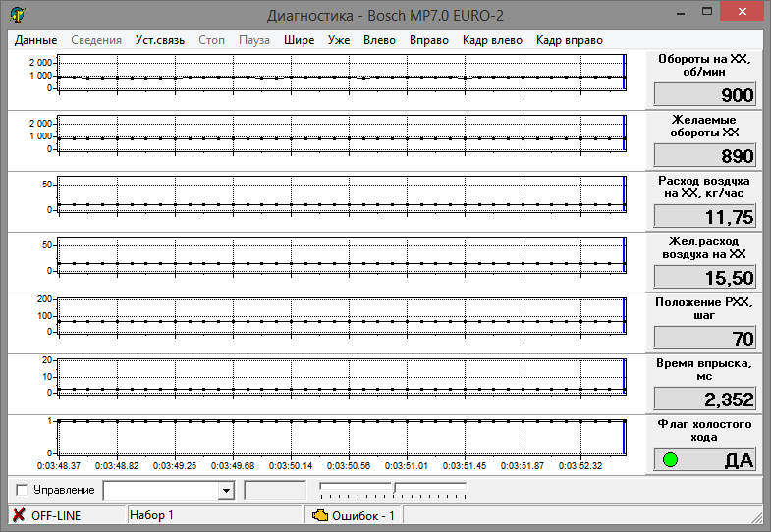The image size is (771, 532).
Task: Click Уст.связь to establish connection
Action: [160, 40]
